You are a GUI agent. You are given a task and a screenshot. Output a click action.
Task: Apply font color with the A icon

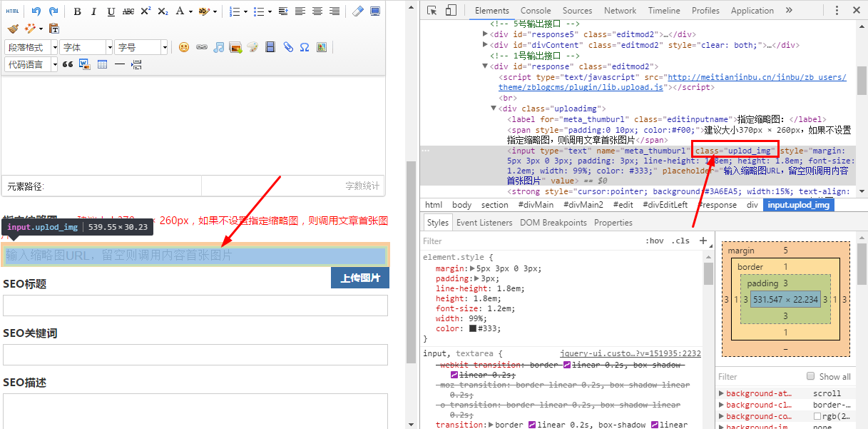pos(180,11)
